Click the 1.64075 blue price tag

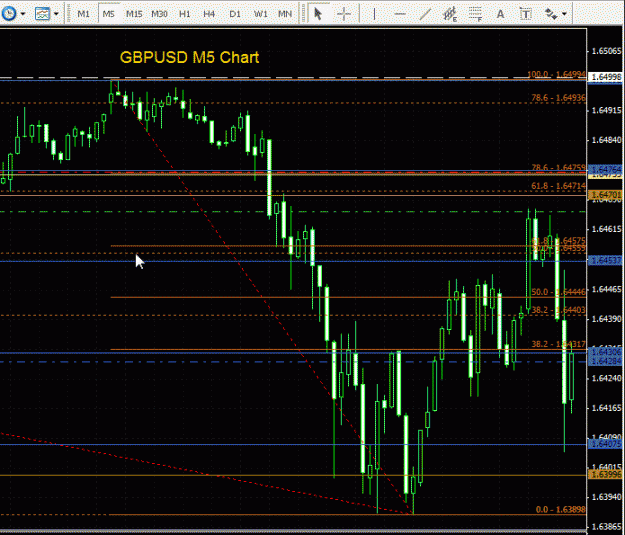606,444
